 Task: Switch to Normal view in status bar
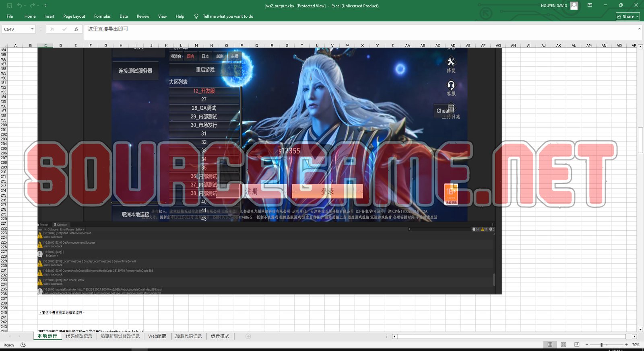point(550,345)
